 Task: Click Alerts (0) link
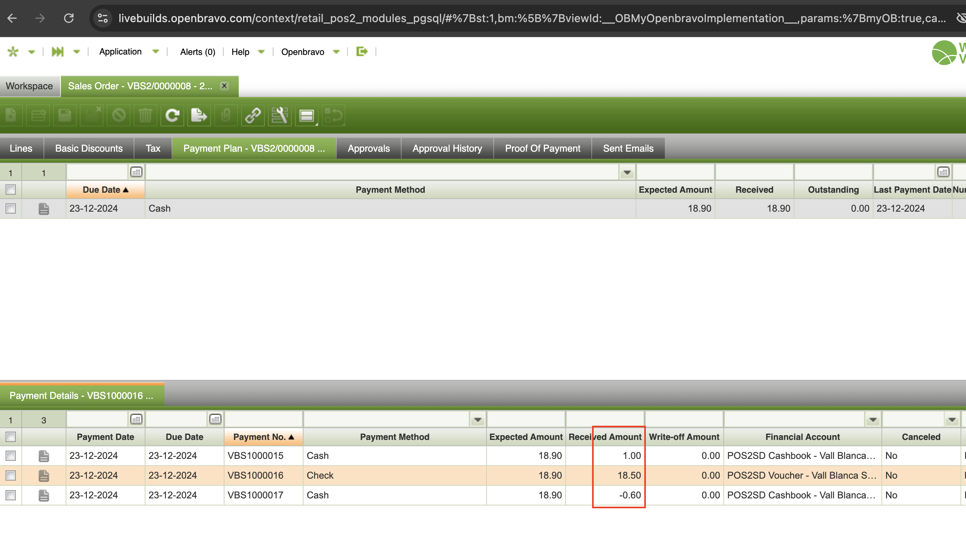197,52
